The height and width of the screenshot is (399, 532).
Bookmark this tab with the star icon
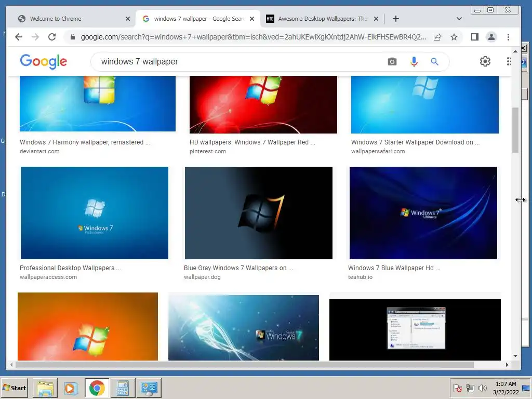click(x=454, y=37)
